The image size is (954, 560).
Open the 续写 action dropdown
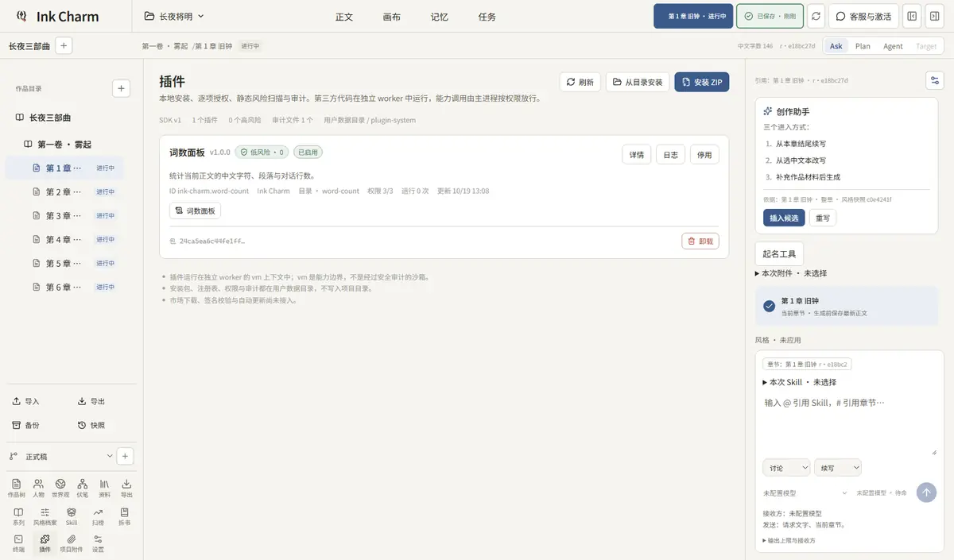pyautogui.click(x=838, y=468)
